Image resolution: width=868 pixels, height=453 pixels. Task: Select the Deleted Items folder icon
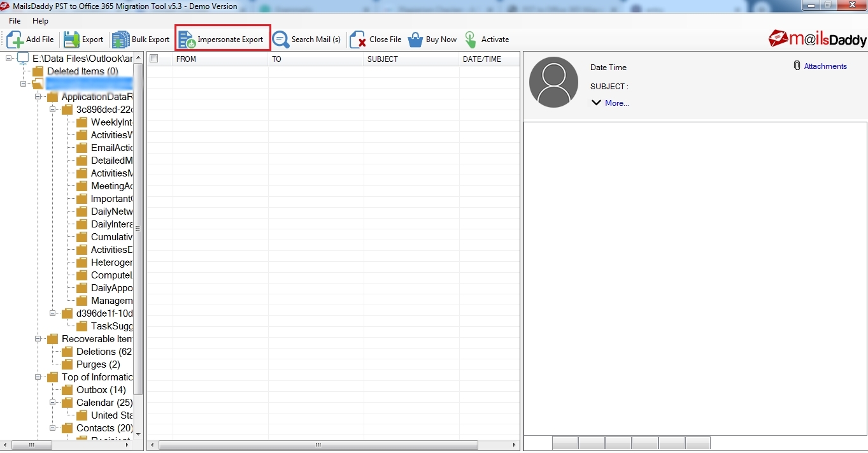tap(38, 71)
